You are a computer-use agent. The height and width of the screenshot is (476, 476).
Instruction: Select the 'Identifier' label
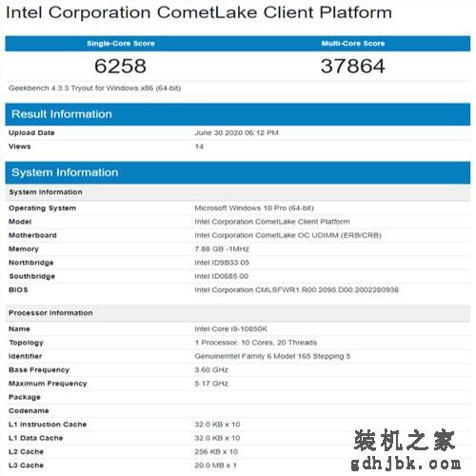pyautogui.click(x=26, y=356)
